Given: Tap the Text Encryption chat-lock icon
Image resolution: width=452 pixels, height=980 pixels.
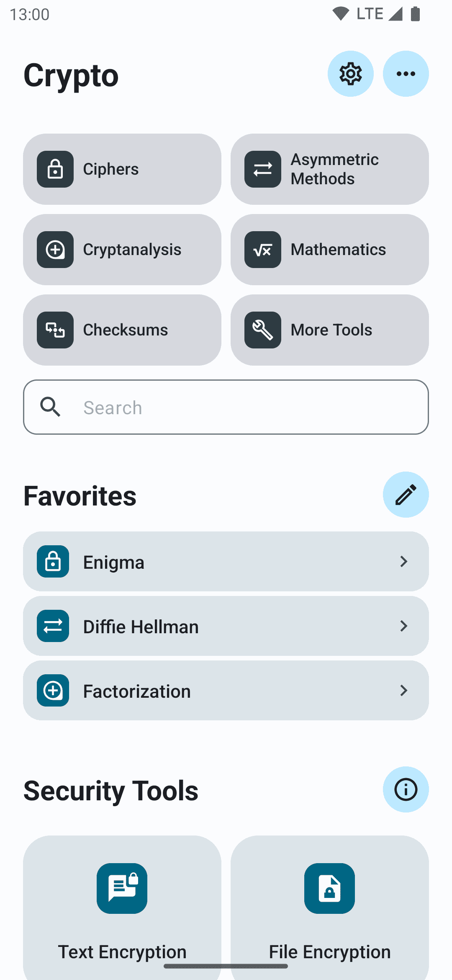Looking at the screenshot, I should coord(122,888).
